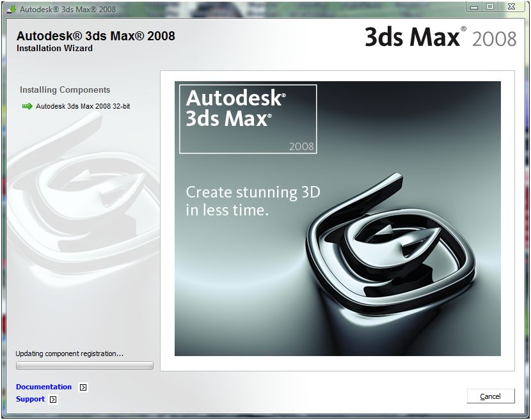Click the Autodesk 3ds Max logo box
This screenshot has height=420, width=531.
(248, 118)
